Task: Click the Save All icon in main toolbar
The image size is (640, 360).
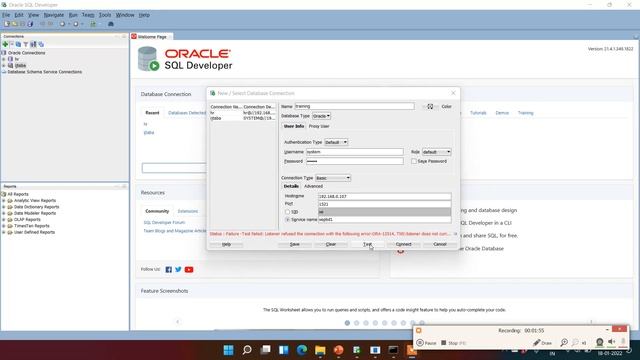Action: 31,24
